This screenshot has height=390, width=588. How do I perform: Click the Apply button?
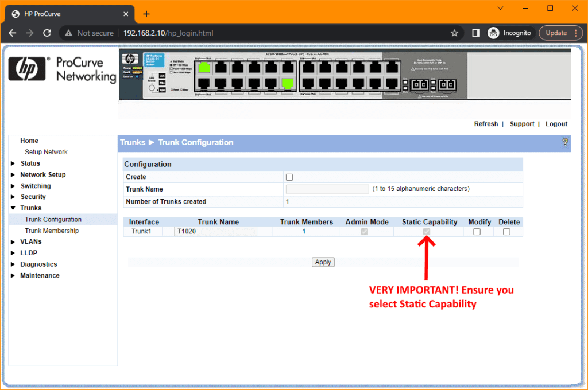pos(323,262)
